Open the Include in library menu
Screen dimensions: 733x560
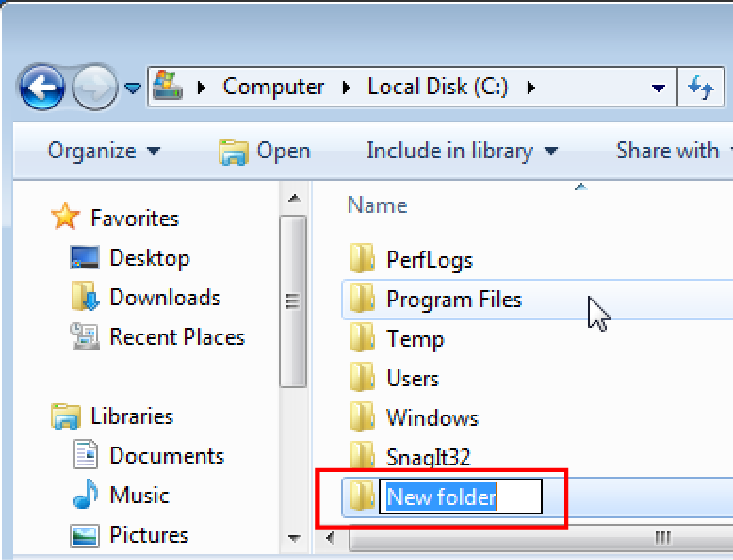[x=461, y=151]
